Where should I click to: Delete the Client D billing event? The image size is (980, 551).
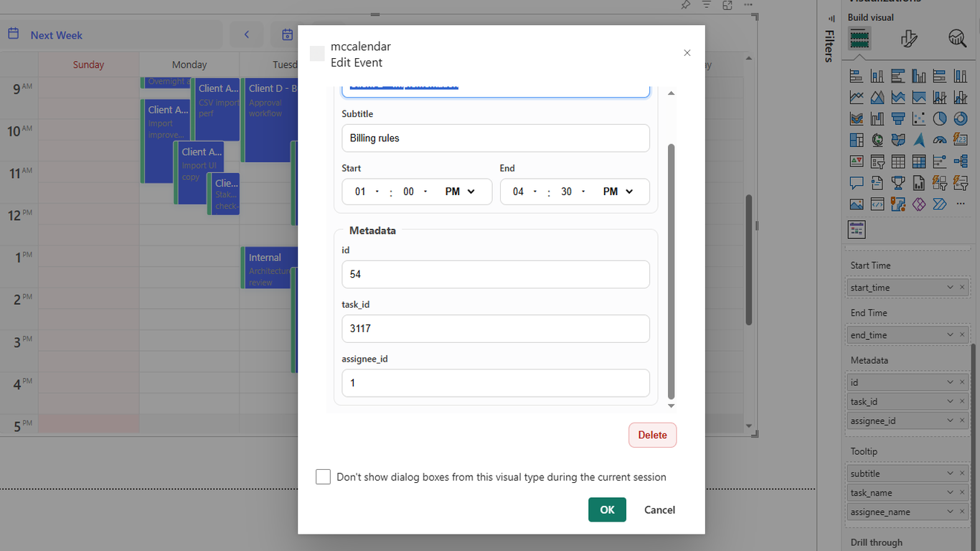click(x=652, y=435)
